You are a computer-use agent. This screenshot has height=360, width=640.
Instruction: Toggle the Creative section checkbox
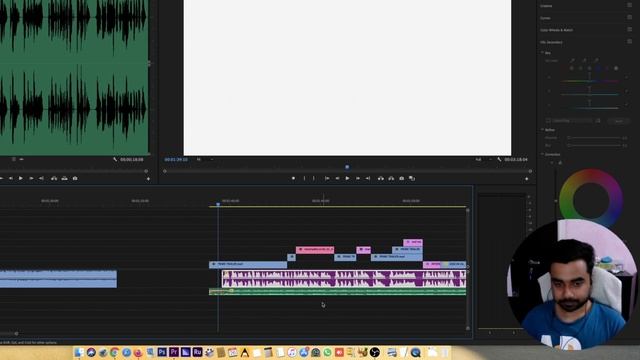pyautogui.click(x=630, y=5)
